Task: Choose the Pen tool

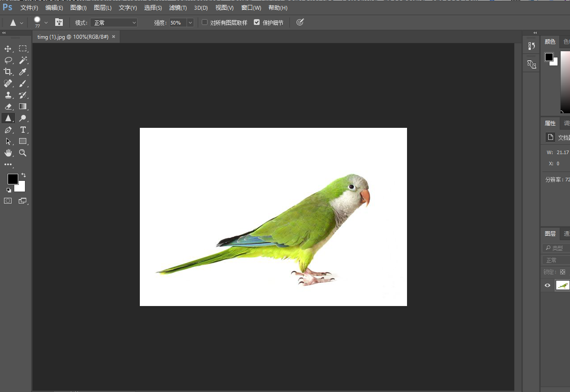Action: [8, 130]
